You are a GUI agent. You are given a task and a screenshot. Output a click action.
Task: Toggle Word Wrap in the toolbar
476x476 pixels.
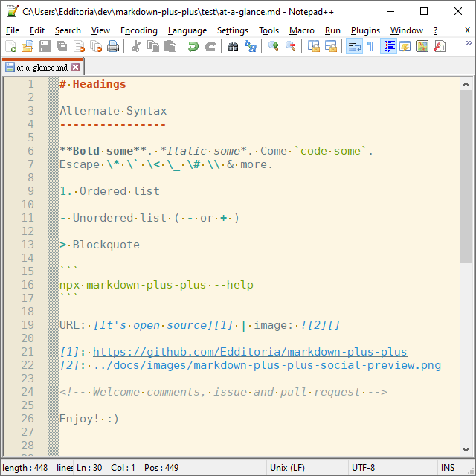pyautogui.click(x=354, y=46)
